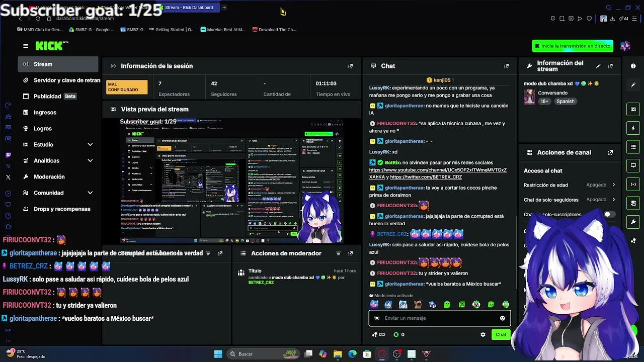Toggle the chat panel icon in right rail
The height and width of the screenshot is (362, 644).
[x=633, y=165]
